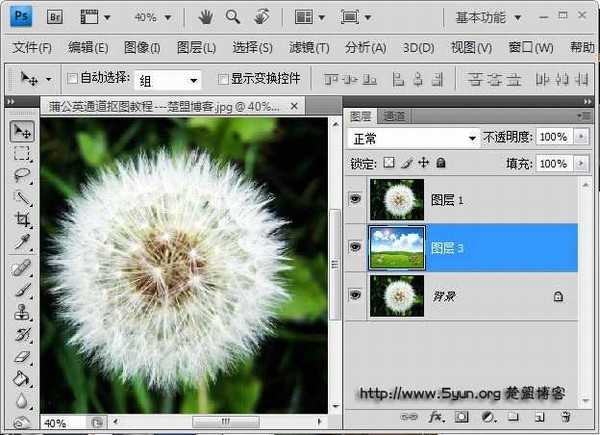Click the 不透明度 100% value field
Image resolution: width=600 pixels, height=435 pixels.
pyautogui.click(x=553, y=138)
